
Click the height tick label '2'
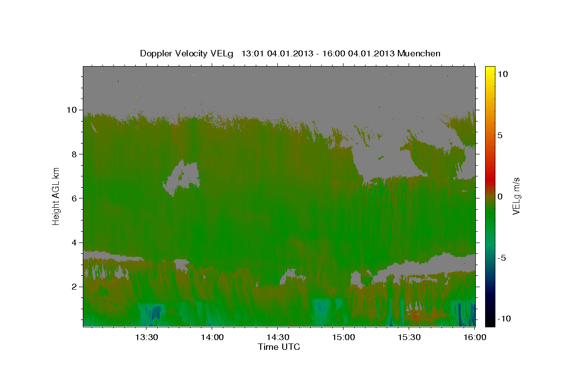(x=75, y=287)
